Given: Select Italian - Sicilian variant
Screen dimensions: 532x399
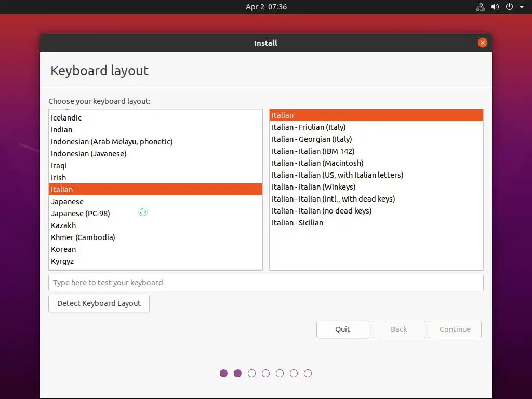Looking at the screenshot, I should point(376,223).
